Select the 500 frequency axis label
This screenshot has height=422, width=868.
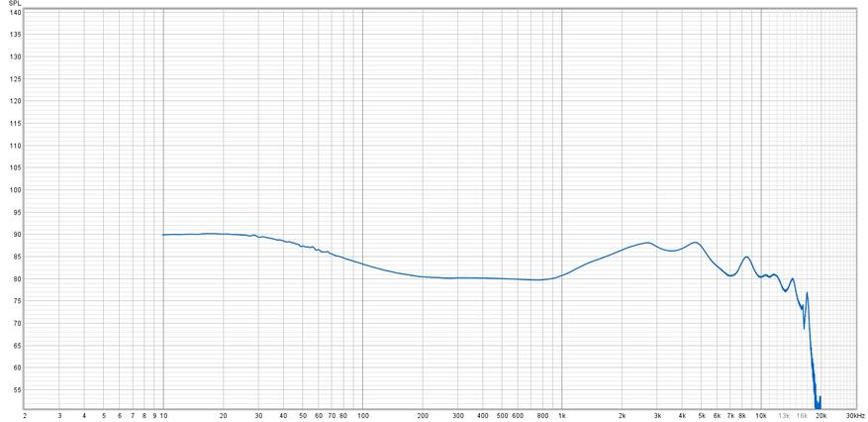click(502, 415)
